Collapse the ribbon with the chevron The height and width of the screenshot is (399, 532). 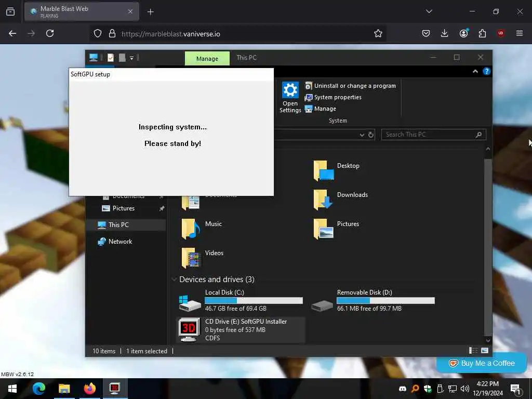[x=475, y=71]
